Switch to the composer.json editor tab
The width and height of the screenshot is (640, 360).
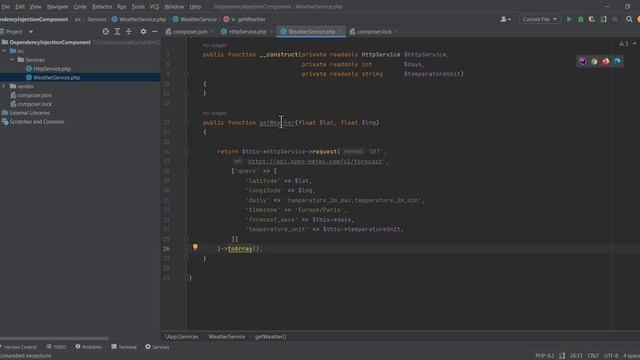(190, 31)
